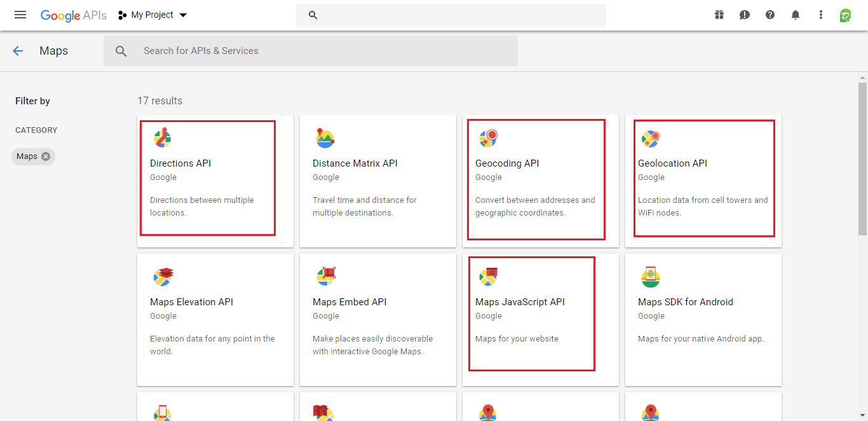Viewport: 868px width, 421px height.
Task: Click the green account avatar
Action: tap(845, 15)
